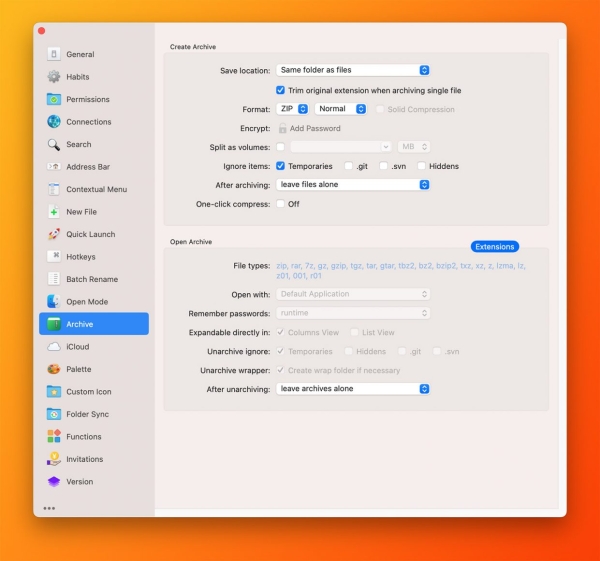Screen dimensions: 600x561
Task: Open the After archiving dropdown
Action: coord(353,184)
